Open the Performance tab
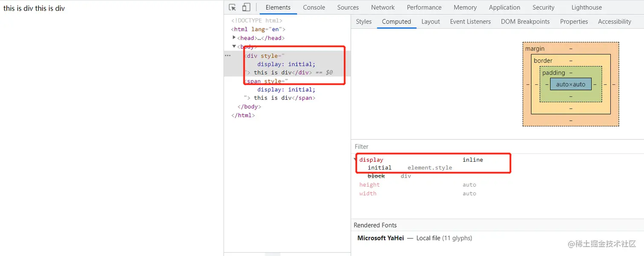 [x=424, y=7]
